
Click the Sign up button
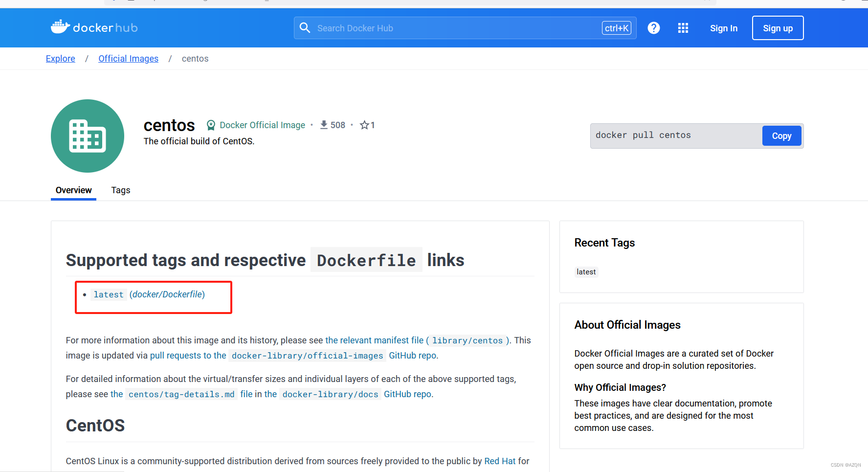pyautogui.click(x=778, y=28)
